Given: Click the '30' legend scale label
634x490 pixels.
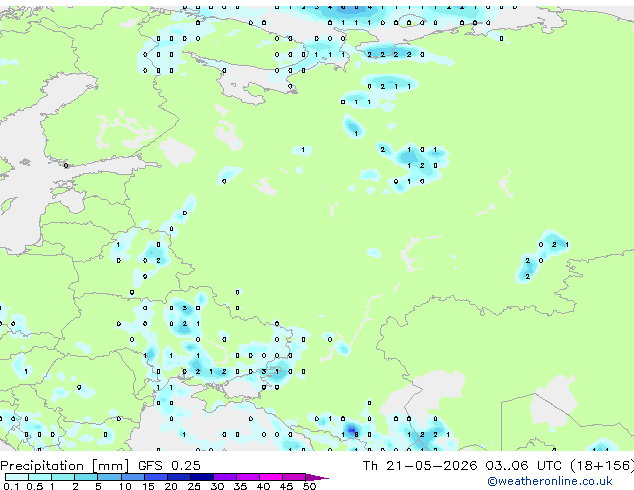Looking at the screenshot, I should coord(217,486).
